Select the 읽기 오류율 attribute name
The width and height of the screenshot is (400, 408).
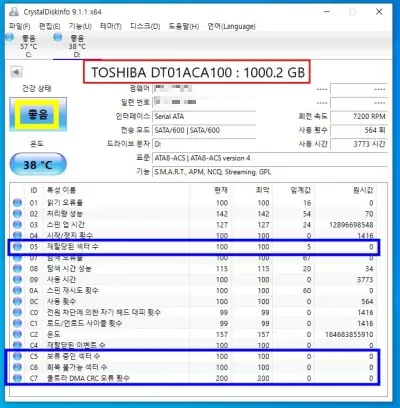pyautogui.click(x=65, y=203)
